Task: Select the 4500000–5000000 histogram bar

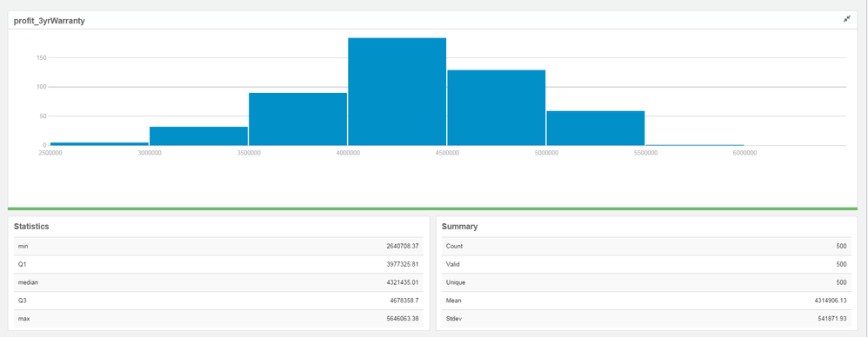Action: 497,108
